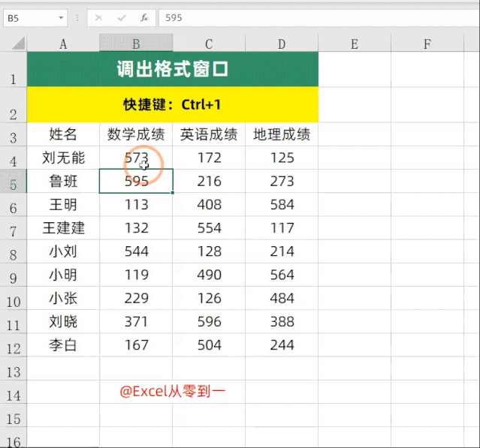Select row 3 header

14,134
